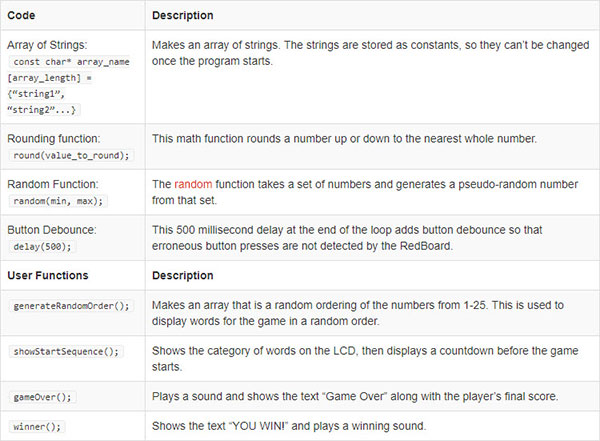Select the 500 millisecond delay description
The height and width of the screenshot is (441, 600).
coord(347,238)
